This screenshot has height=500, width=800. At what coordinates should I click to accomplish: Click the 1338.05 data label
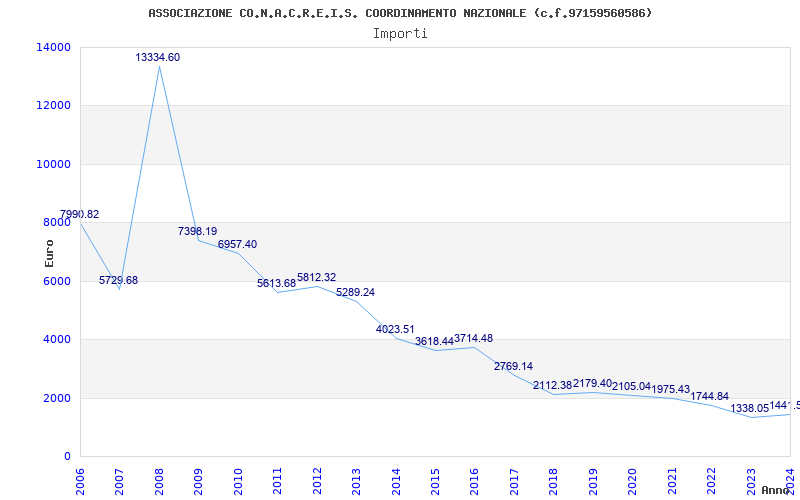click(x=749, y=408)
